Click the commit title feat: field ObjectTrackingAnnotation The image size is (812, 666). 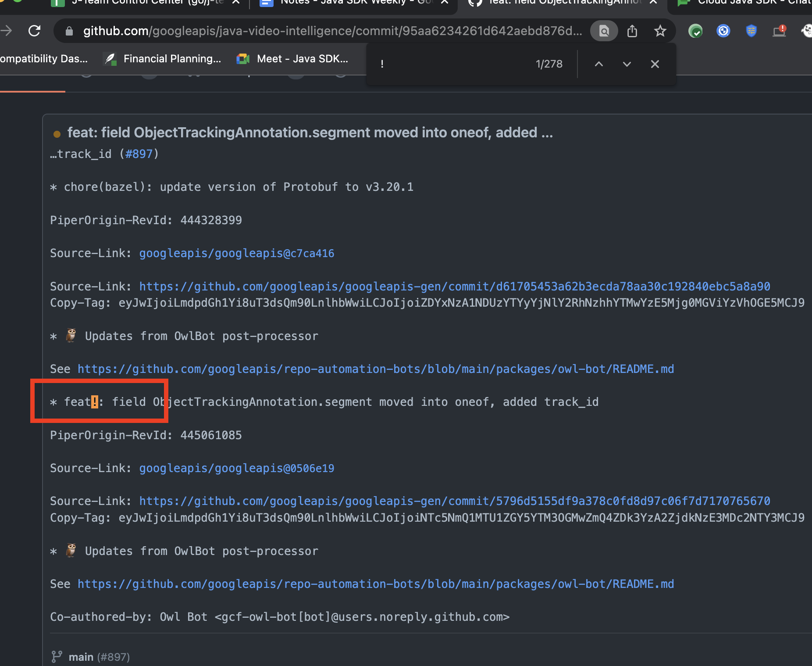[310, 132]
